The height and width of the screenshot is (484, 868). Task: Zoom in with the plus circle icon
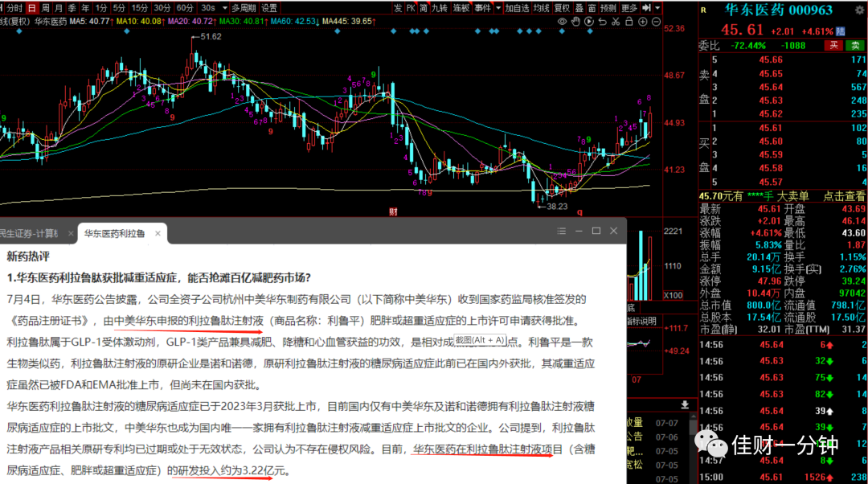[x=643, y=22]
